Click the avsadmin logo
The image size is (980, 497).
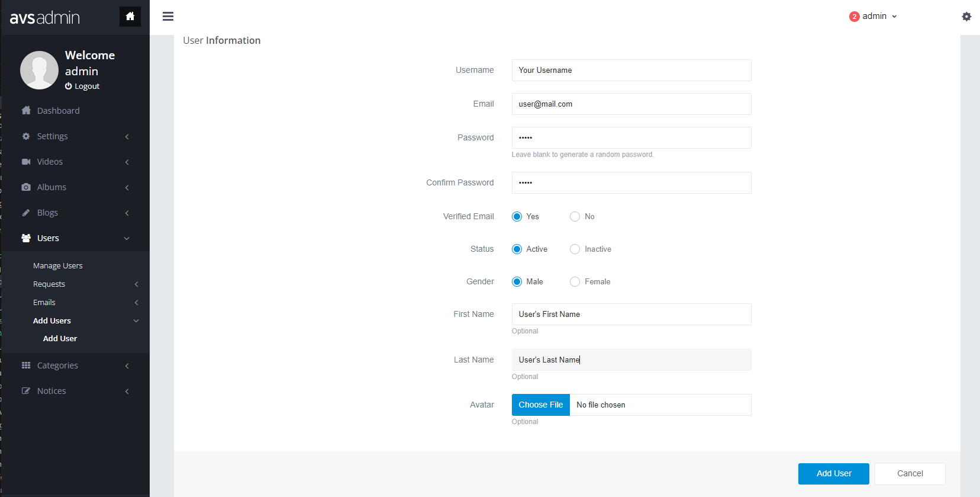(45, 18)
